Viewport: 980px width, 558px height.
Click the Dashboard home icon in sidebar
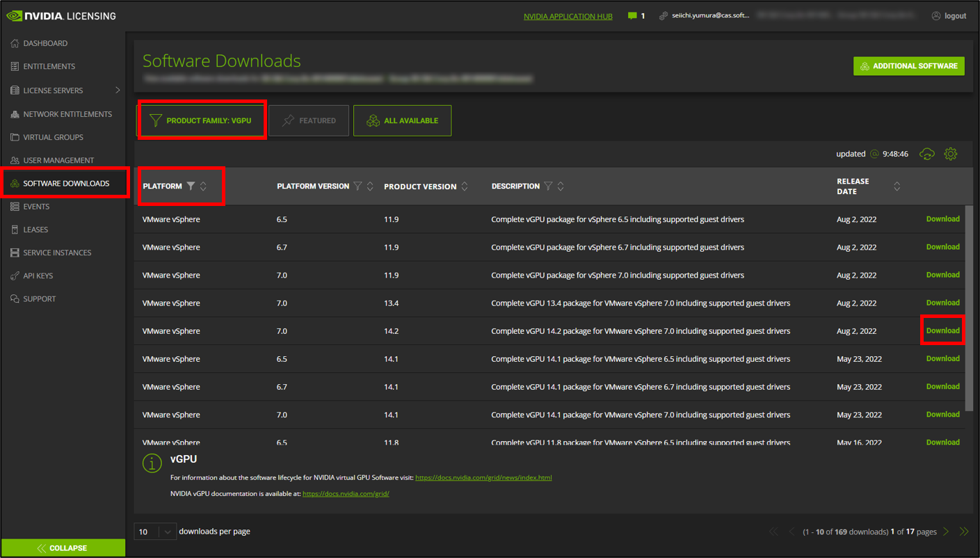(x=15, y=43)
